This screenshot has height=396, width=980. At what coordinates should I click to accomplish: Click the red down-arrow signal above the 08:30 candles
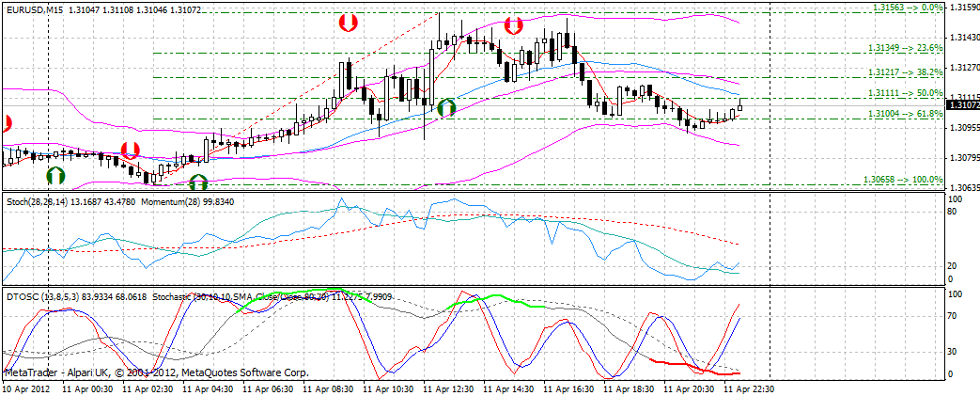tap(349, 24)
